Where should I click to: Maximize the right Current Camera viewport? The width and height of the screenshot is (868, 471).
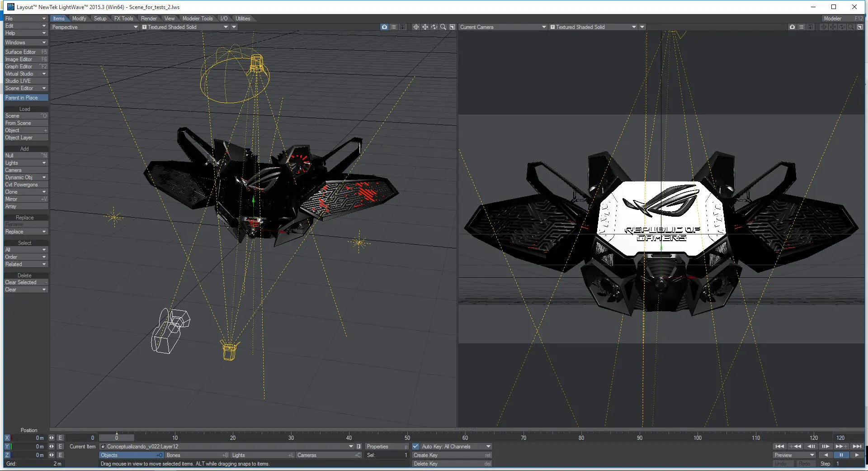(860, 27)
